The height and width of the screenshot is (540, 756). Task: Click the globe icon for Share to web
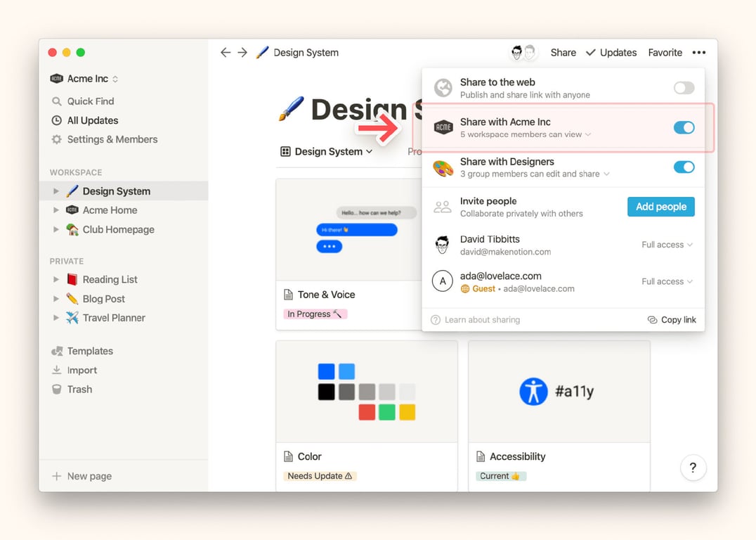point(443,88)
